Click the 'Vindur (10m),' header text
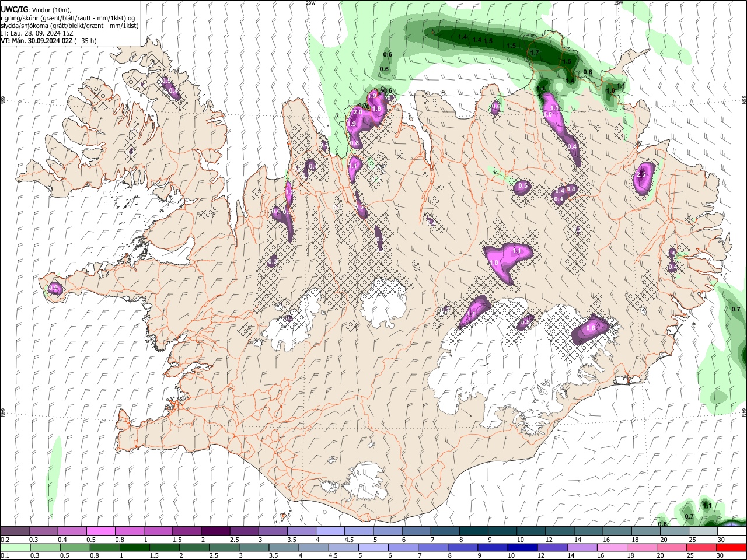The height and width of the screenshot is (560, 747). [x=51, y=9]
